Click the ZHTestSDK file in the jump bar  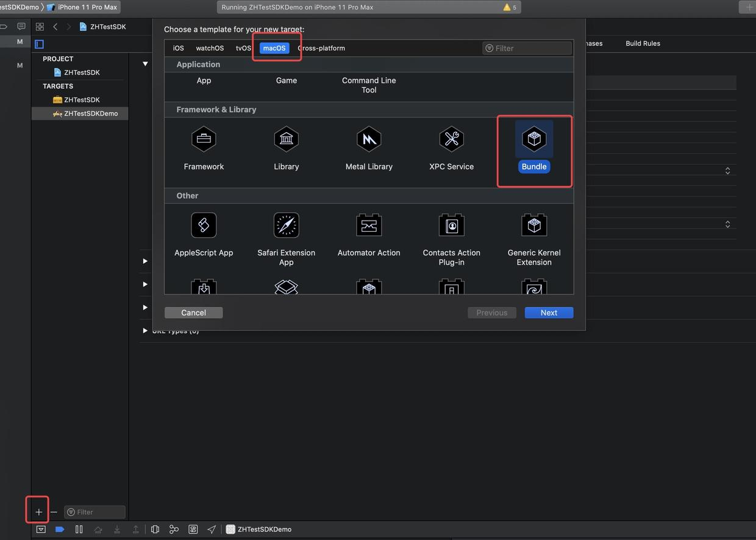tap(102, 27)
